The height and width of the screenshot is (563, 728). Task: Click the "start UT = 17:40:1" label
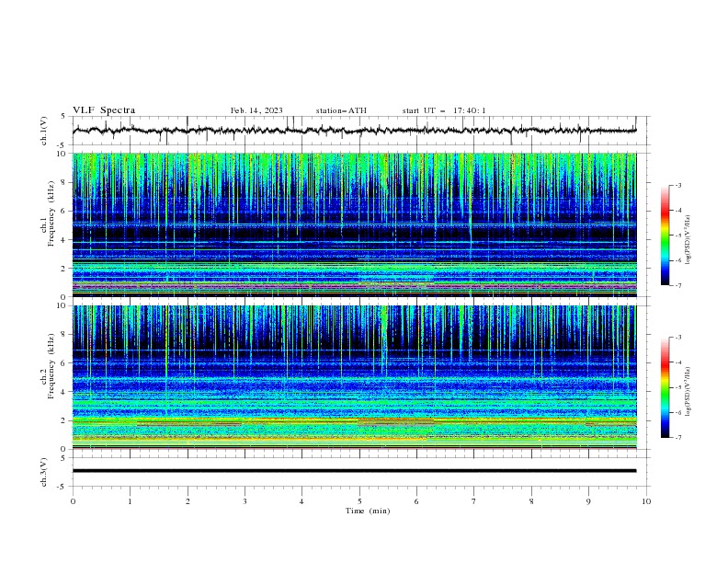tap(444, 110)
